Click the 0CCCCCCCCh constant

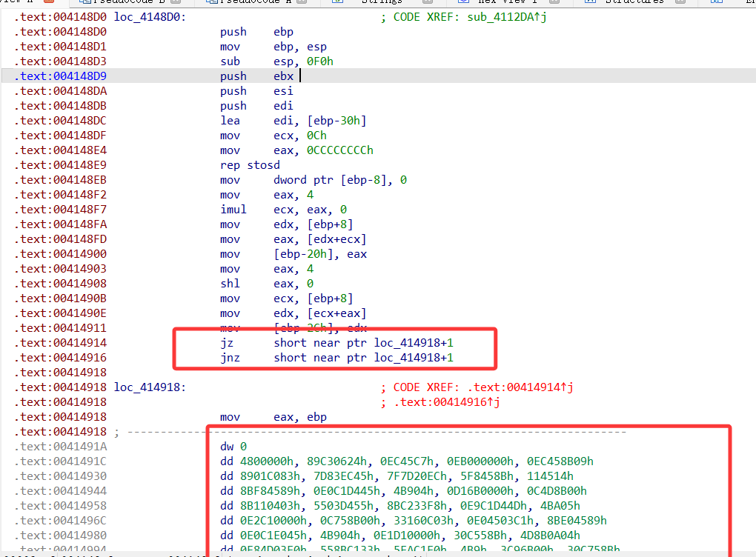pos(340,151)
